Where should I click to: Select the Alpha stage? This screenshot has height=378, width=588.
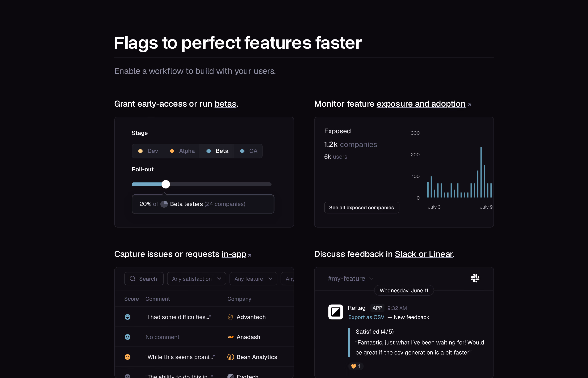(182, 151)
